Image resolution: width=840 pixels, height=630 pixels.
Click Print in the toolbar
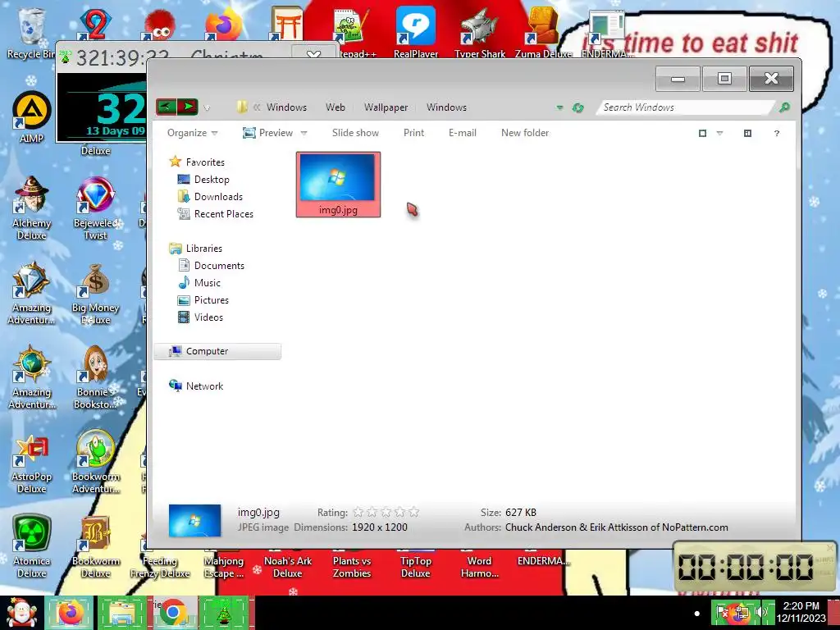(413, 133)
